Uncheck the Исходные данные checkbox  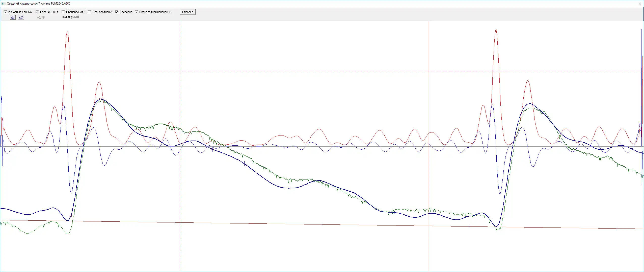point(5,12)
